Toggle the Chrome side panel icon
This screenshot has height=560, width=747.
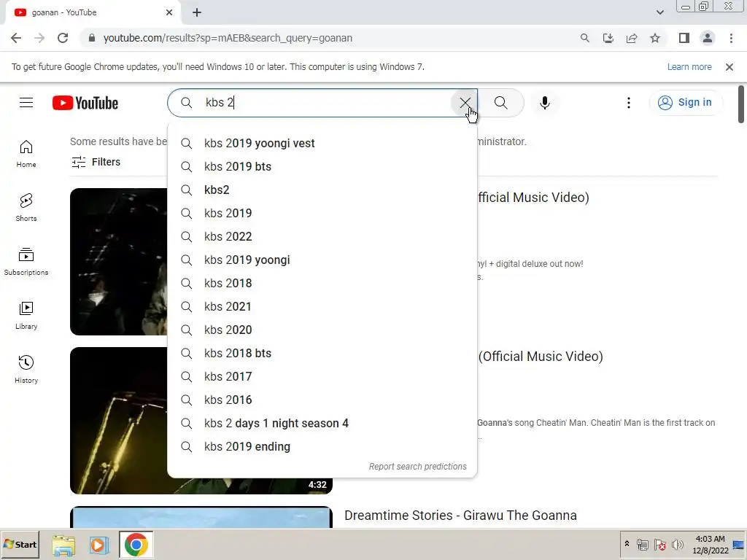[x=684, y=38]
